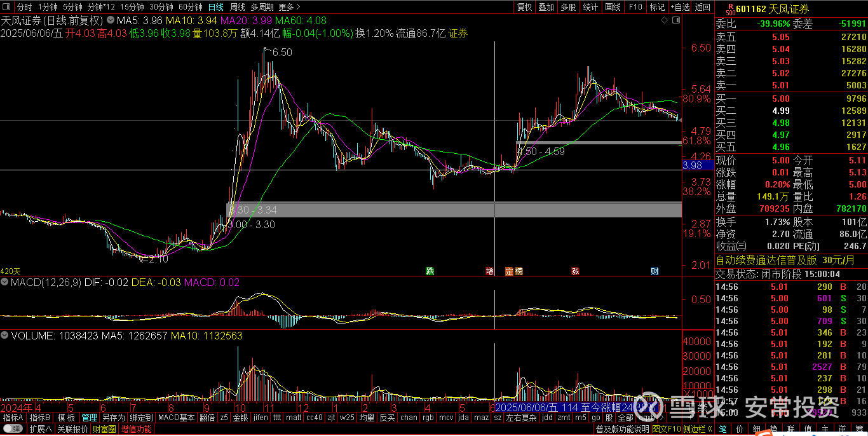Click the 标记 mark button

pyautogui.click(x=657, y=7)
